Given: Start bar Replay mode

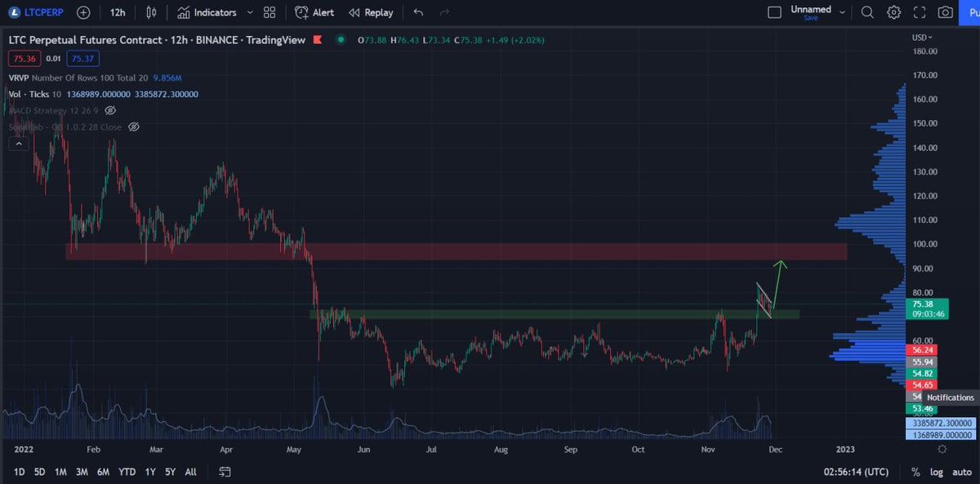Looking at the screenshot, I should tap(371, 12).
